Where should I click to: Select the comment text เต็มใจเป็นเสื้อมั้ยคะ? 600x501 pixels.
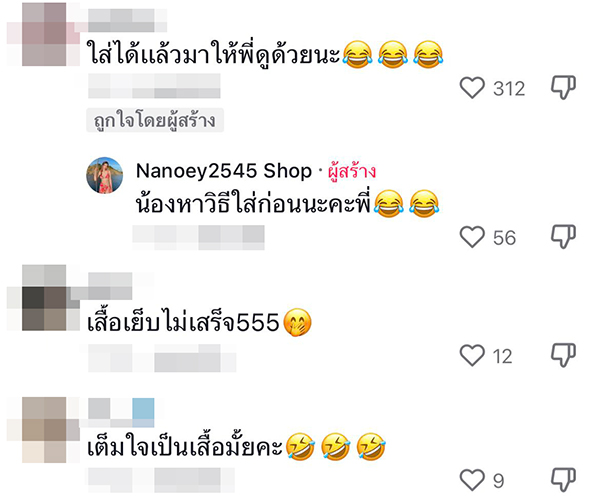coord(185,447)
